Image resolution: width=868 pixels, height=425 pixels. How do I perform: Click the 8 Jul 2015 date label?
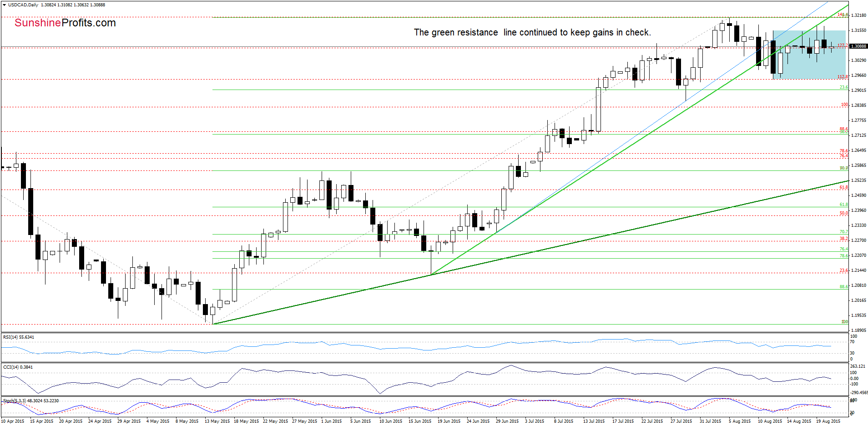pyautogui.click(x=564, y=421)
